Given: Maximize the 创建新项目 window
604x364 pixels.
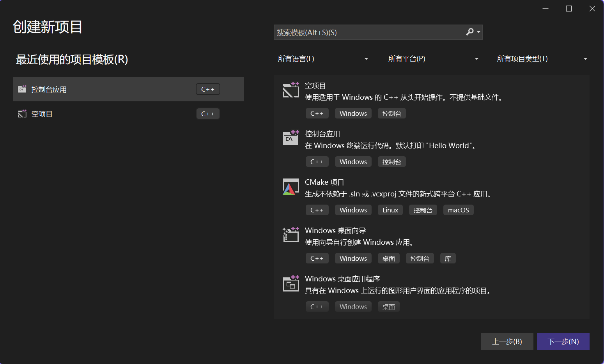Looking at the screenshot, I should pos(569,9).
